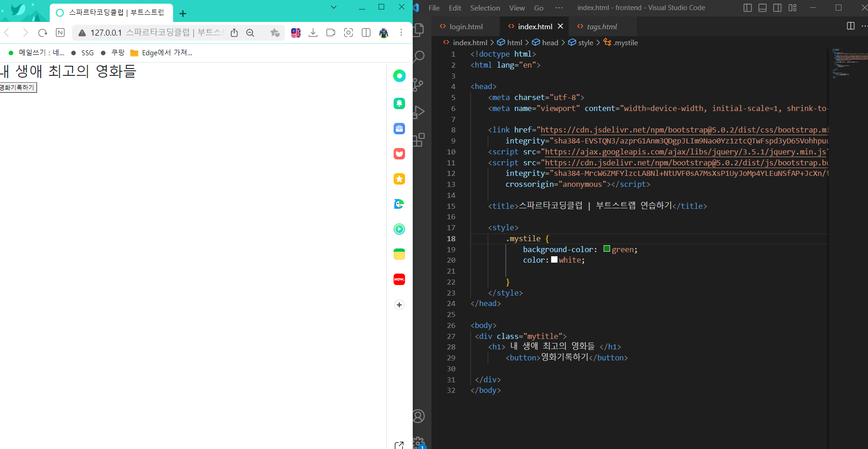Open the View menu in VS Code
Screen dimensions: 868x449
point(517,8)
